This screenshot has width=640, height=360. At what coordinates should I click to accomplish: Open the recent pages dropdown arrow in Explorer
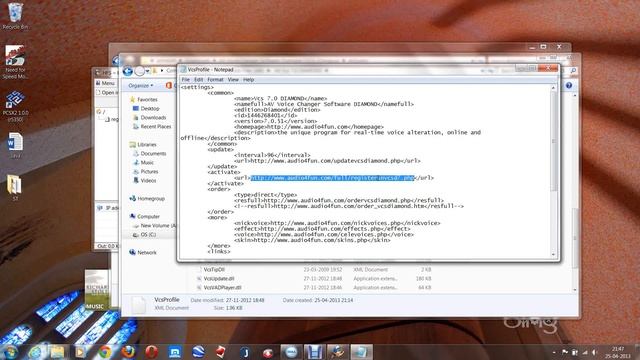pos(147,71)
